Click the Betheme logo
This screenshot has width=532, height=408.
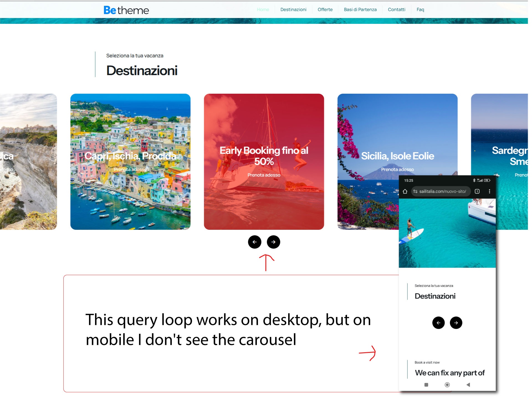tap(126, 10)
